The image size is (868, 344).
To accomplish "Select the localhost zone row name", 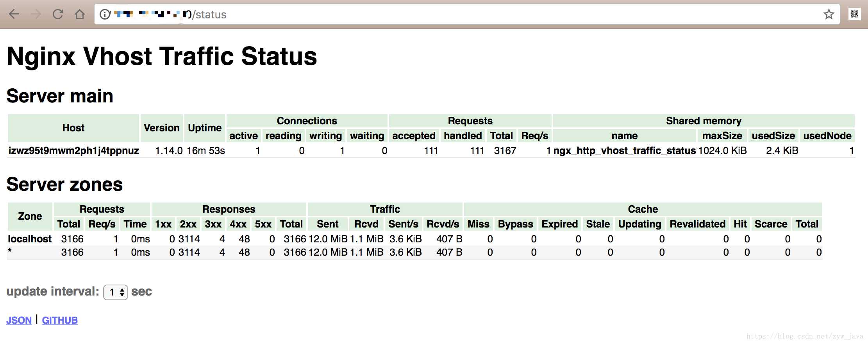I will [30, 239].
